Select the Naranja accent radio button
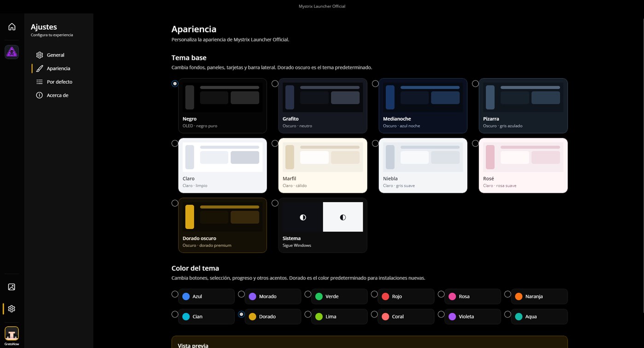This screenshot has height=348, width=644. tap(507, 294)
